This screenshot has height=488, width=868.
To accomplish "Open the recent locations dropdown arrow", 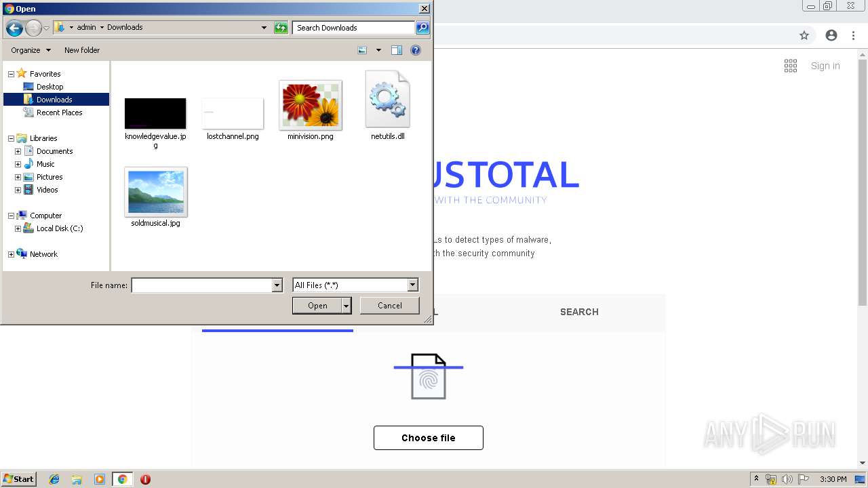I will click(x=46, y=28).
